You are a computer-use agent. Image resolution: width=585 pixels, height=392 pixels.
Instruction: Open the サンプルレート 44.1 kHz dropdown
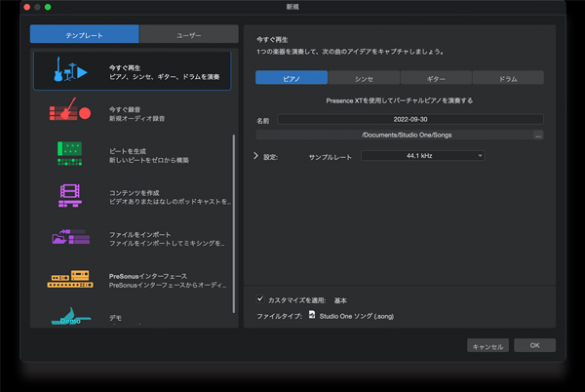[x=423, y=155]
